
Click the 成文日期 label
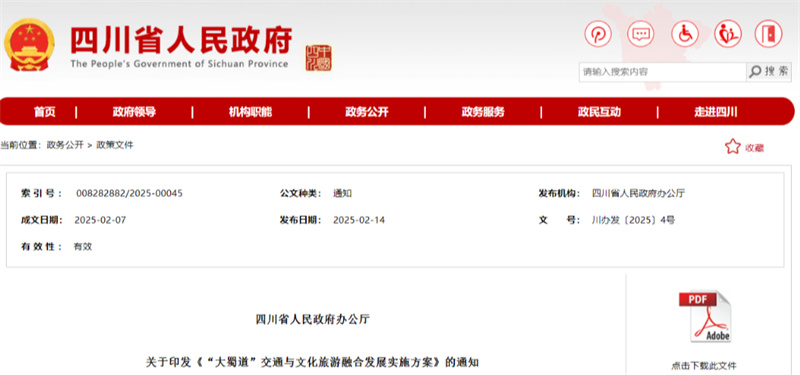41,220
